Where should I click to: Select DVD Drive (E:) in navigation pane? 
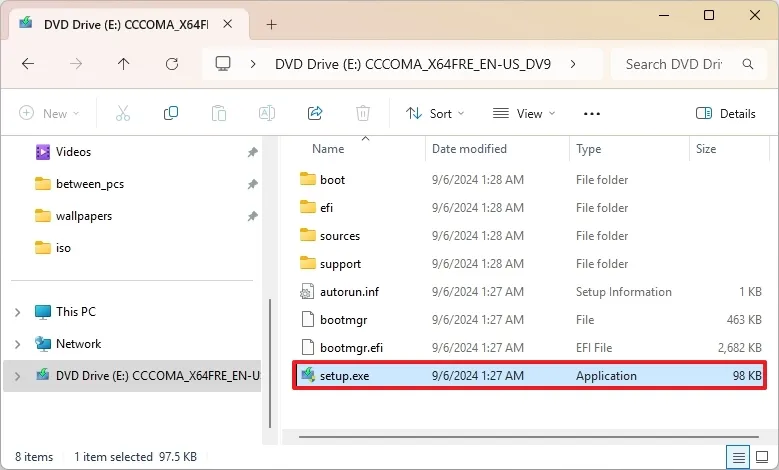tap(132, 376)
